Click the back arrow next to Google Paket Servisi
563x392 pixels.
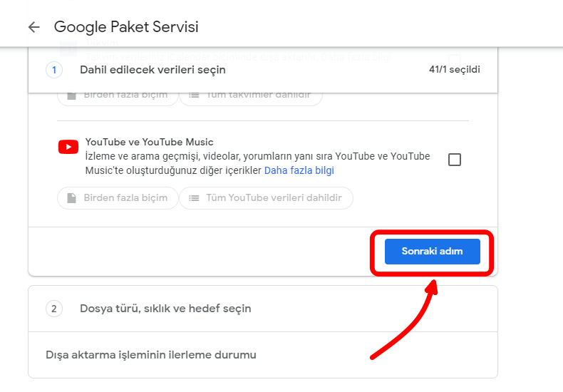point(33,27)
